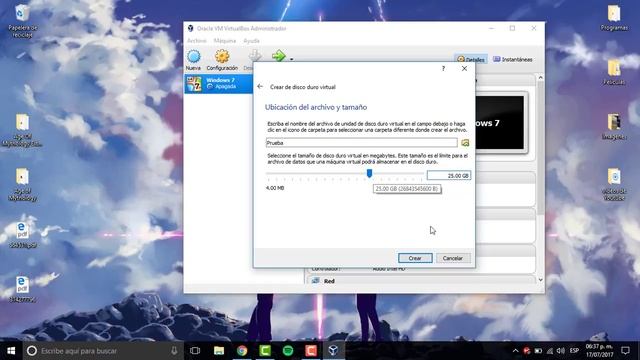Image resolution: width=640 pixels, height=360 pixels.
Task: Expand the Iniciar arrow dropdown
Action: tap(291, 59)
